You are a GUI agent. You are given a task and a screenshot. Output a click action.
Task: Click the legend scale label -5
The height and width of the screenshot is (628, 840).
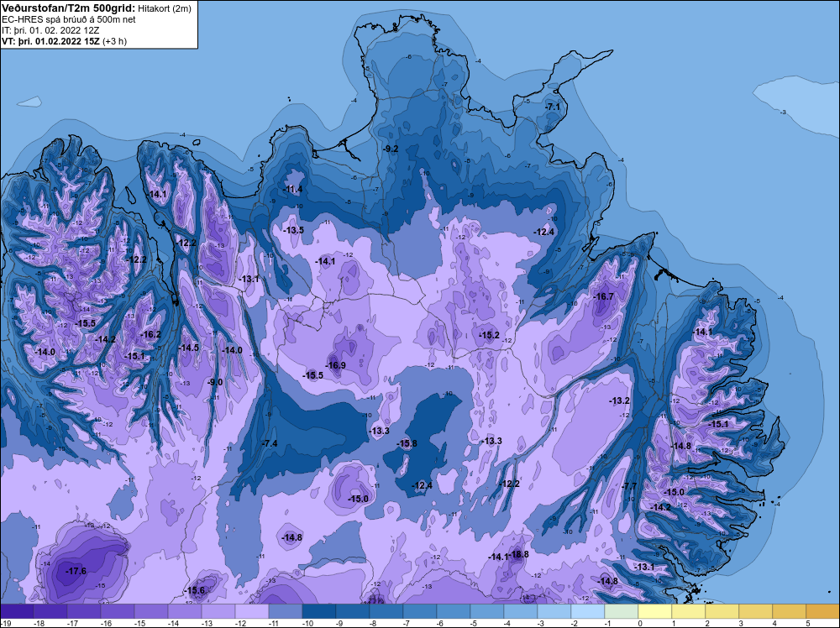pos(475,623)
